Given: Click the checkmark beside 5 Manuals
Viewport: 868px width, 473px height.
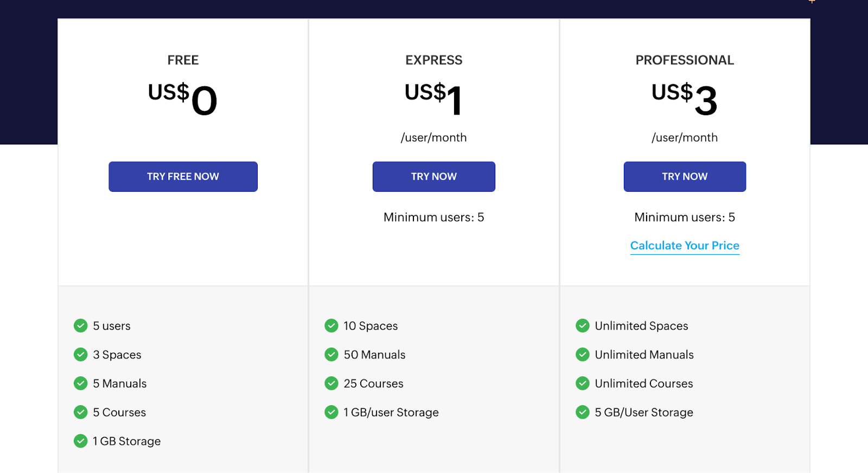Looking at the screenshot, I should [81, 383].
